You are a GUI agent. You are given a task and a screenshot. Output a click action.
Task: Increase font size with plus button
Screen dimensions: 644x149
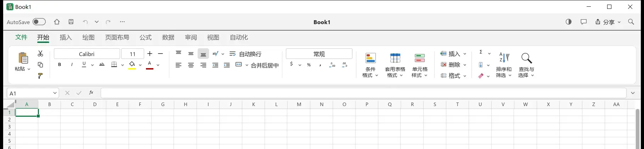[x=150, y=54]
